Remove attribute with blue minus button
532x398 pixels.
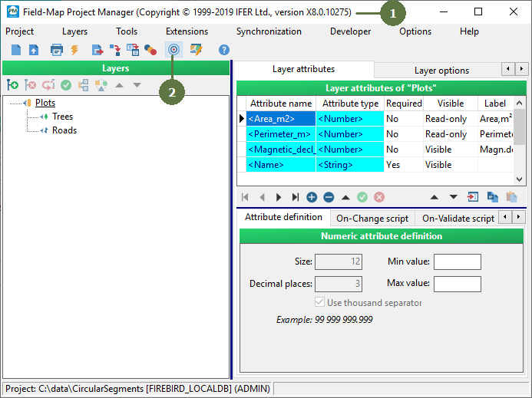(x=329, y=197)
